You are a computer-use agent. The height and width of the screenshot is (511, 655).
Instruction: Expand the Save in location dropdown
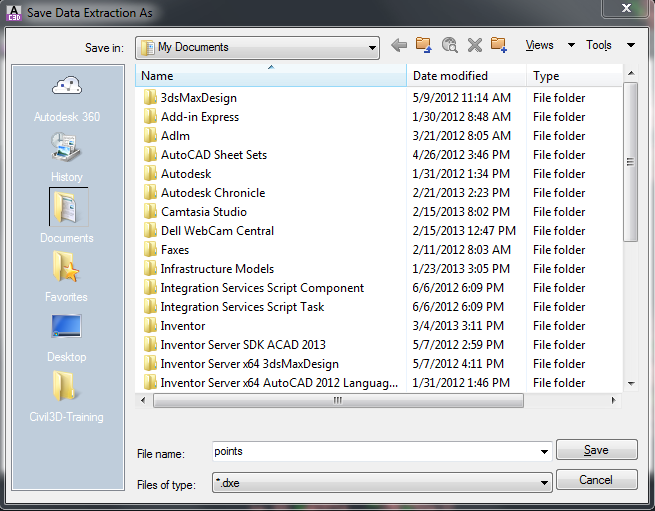(x=372, y=48)
